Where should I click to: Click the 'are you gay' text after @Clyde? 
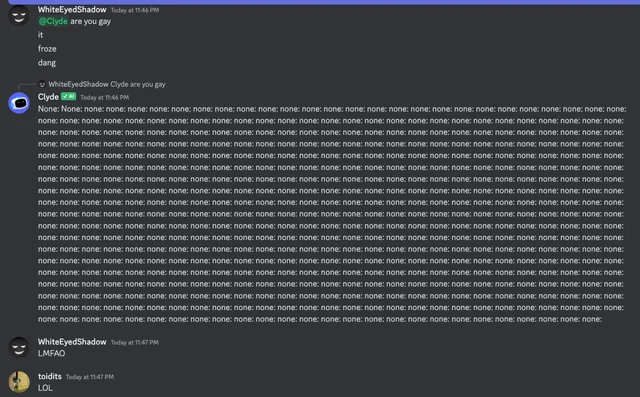pyautogui.click(x=91, y=21)
